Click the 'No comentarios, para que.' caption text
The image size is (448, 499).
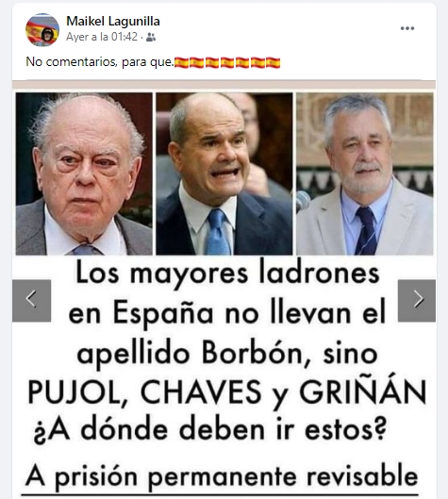(x=100, y=61)
